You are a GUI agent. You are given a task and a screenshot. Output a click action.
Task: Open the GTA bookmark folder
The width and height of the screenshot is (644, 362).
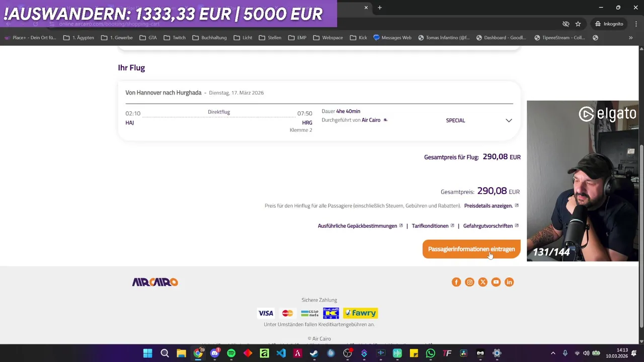coord(148,38)
